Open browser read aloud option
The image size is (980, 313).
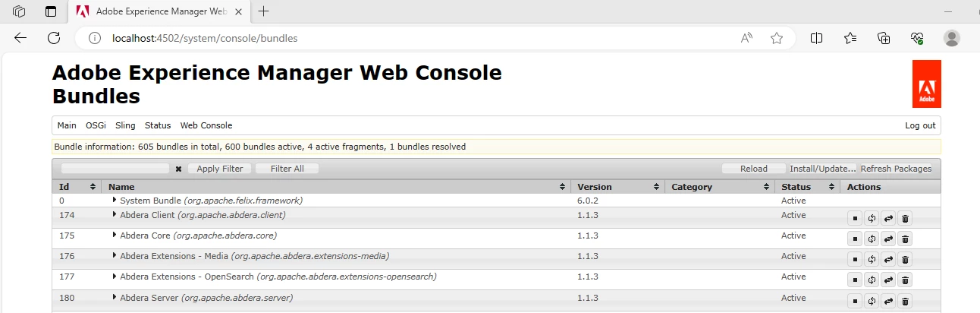[x=747, y=38]
